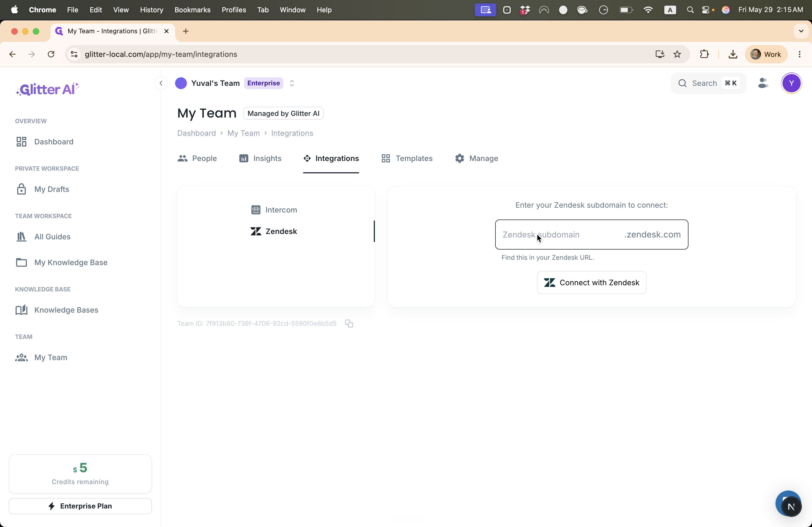The image size is (812, 527).
Task: Switch to the Templates tab
Action: [x=407, y=159]
